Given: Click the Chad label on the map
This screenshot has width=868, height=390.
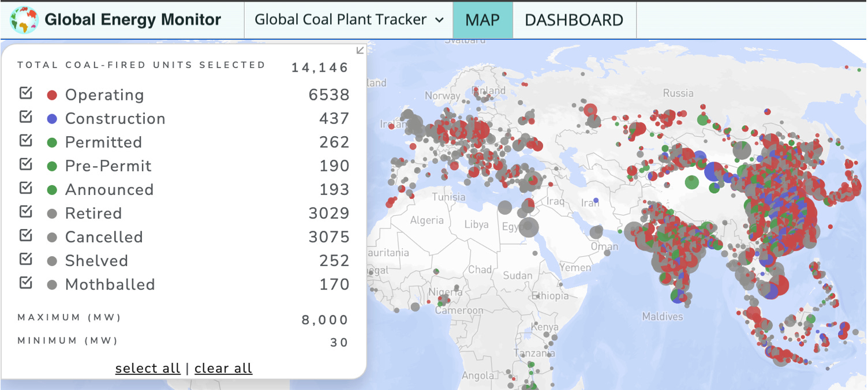Looking at the screenshot, I should tap(480, 269).
